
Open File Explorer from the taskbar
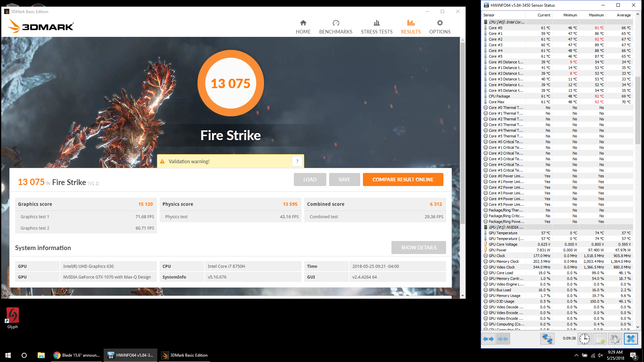click(x=41, y=355)
